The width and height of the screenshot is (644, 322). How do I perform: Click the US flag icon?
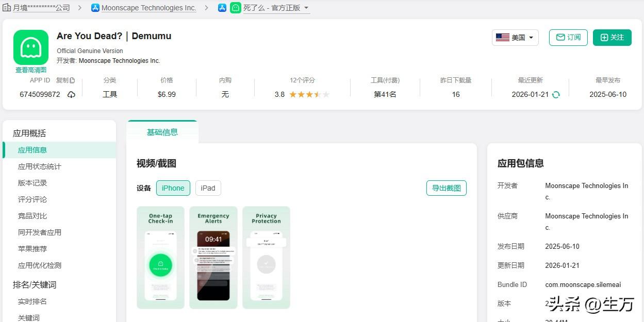(x=503, y=38)
